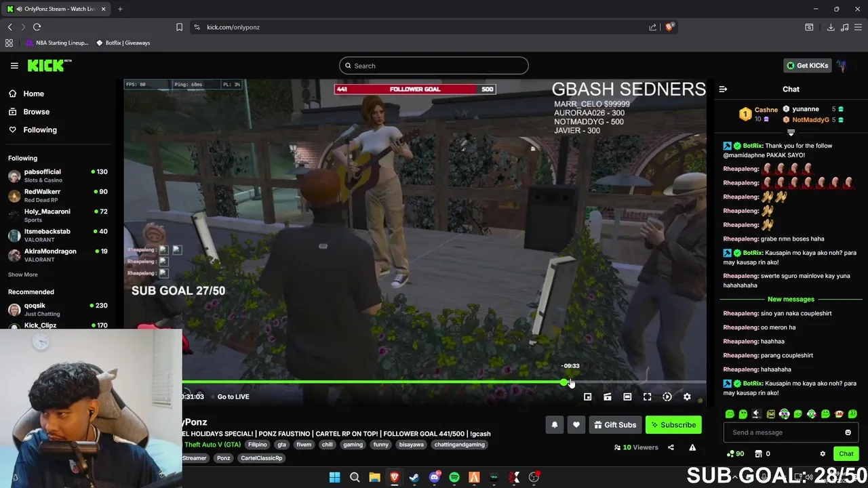Click NotMaddyG in gift leaderboard
This screenshot has height=488, width=868.
point(810,120)
